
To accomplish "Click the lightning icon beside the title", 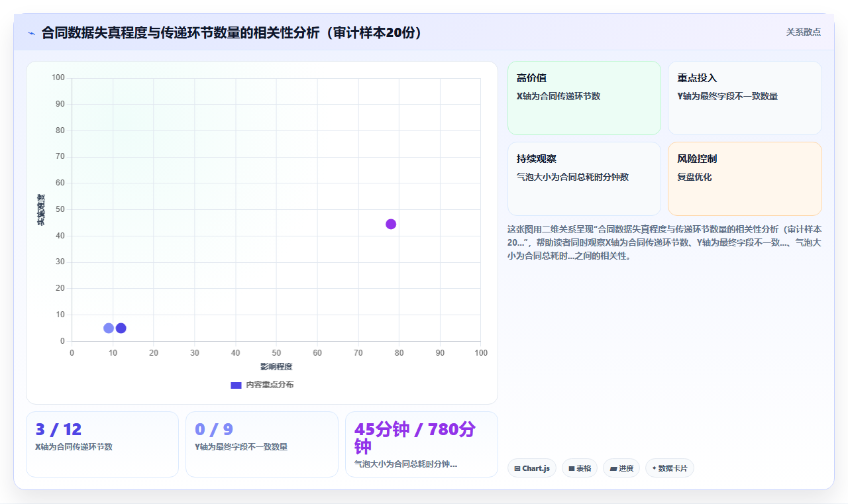I will (31, 32).
